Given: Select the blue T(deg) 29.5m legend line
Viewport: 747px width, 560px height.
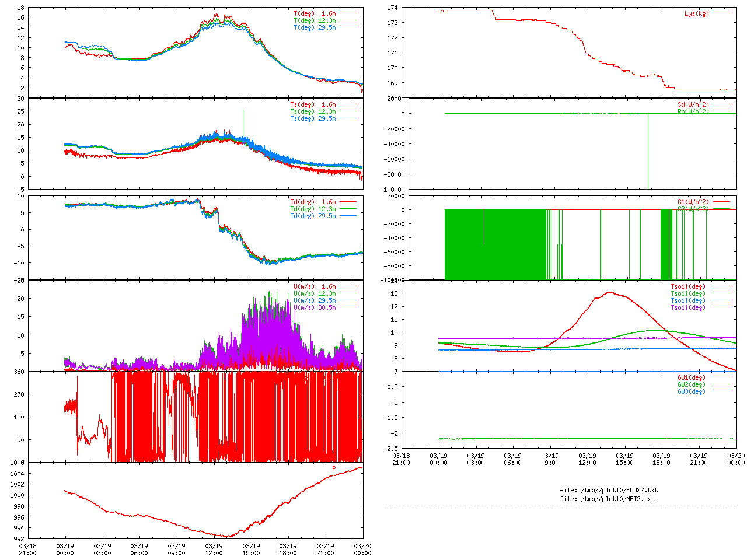Looking at the screenshot, I should pos(348,27).
